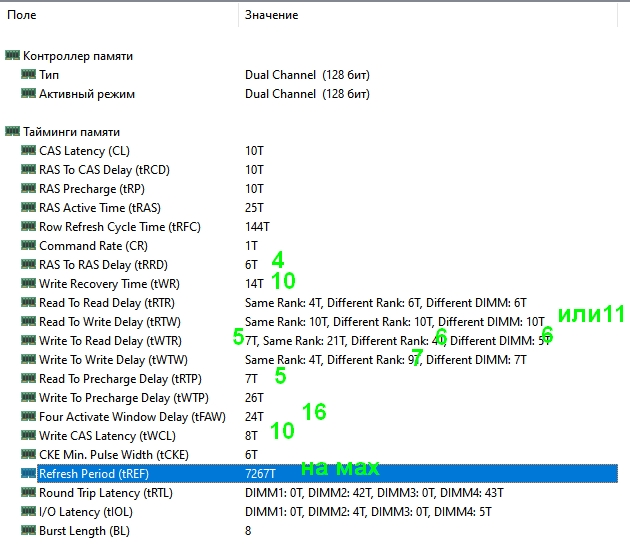The width and height of the screenshot is (630, 553).
Task: Click the icon beside Burst Length (BL)
Action: click(x=29, y=530)
